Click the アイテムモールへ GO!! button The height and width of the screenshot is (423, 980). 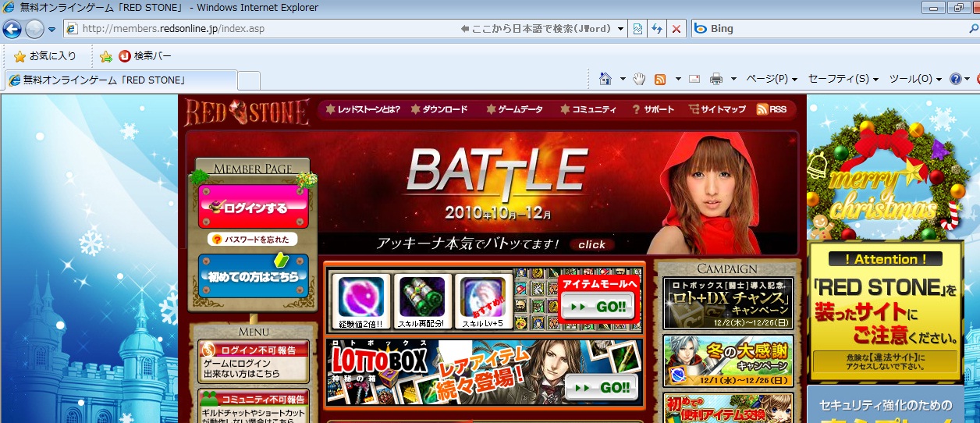tap(600, 307)
